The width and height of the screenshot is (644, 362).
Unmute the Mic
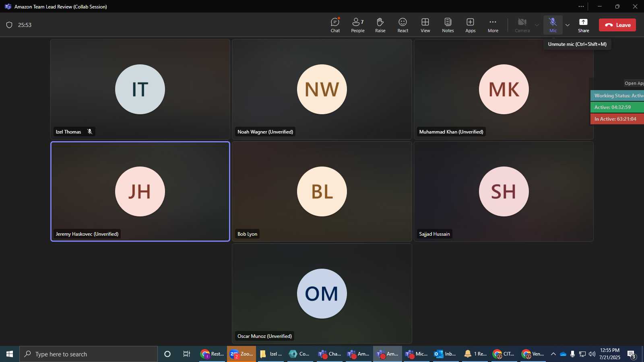pos(553,25)
